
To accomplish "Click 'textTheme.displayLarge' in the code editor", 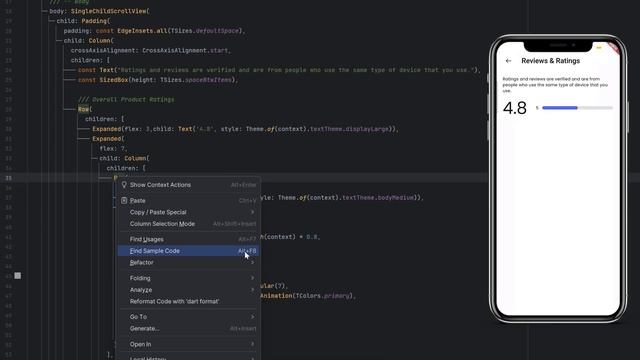I will 349,129.
